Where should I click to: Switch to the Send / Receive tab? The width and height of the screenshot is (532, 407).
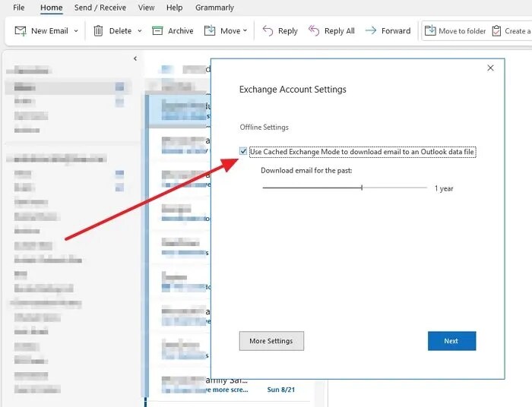tap(100, 8)
